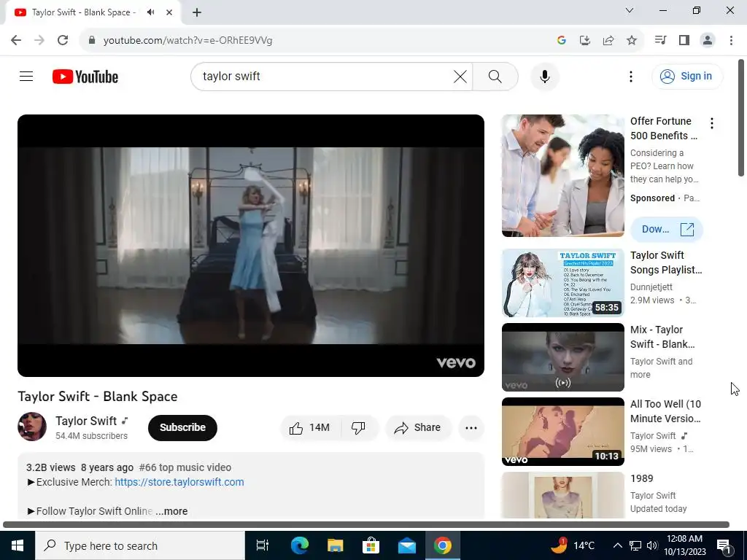Go back with the browser back arrow
The image size is (747, 560).
tap(16, 40)
